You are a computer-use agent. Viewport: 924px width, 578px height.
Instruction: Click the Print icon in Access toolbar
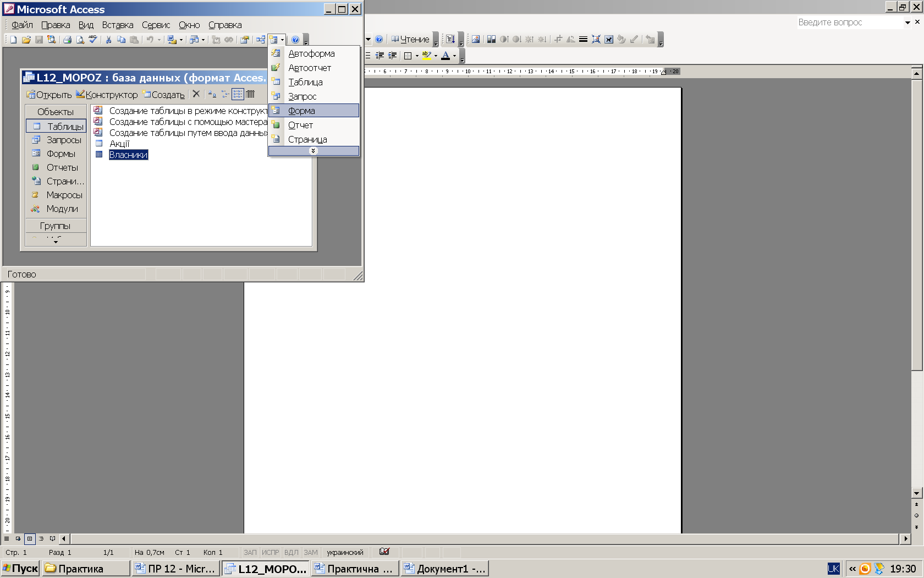(x=67, y=40)
